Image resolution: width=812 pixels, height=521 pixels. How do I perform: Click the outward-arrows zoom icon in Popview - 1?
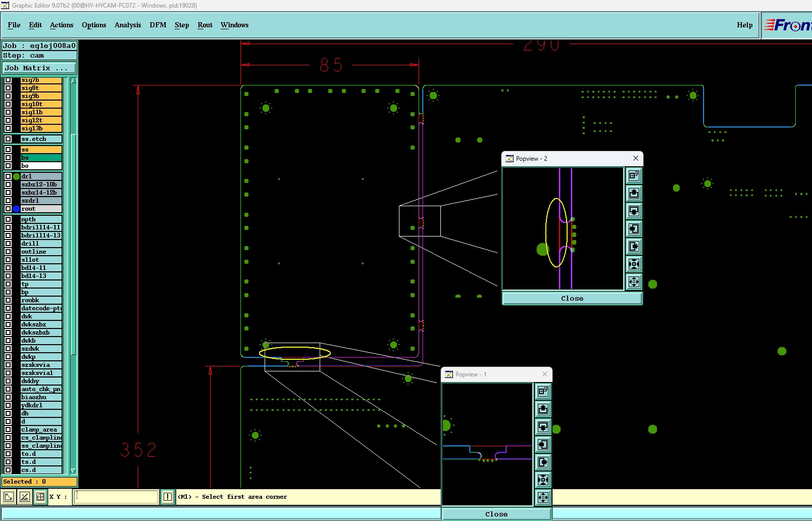[x=543, y=497]
